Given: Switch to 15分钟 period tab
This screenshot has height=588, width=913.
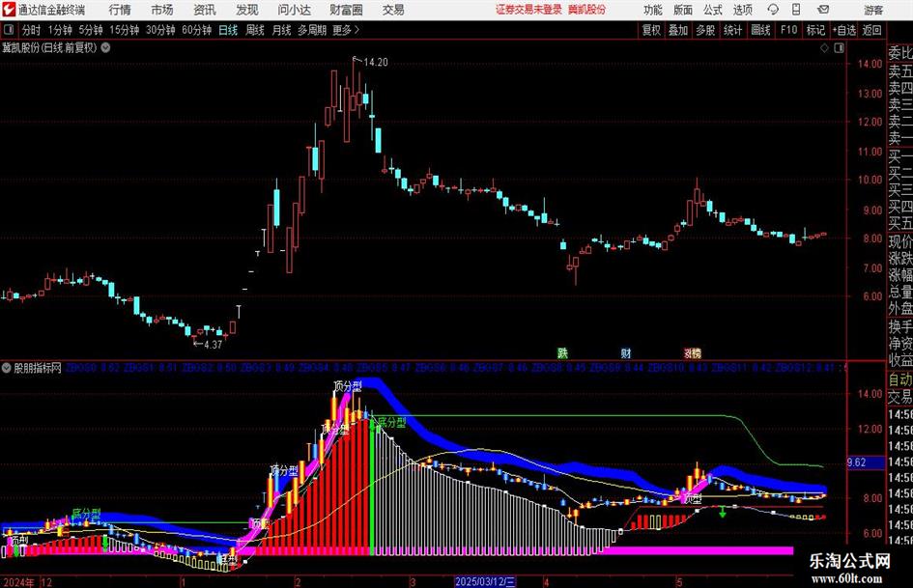Looking at the screenshot, I should tap(124, 30).
